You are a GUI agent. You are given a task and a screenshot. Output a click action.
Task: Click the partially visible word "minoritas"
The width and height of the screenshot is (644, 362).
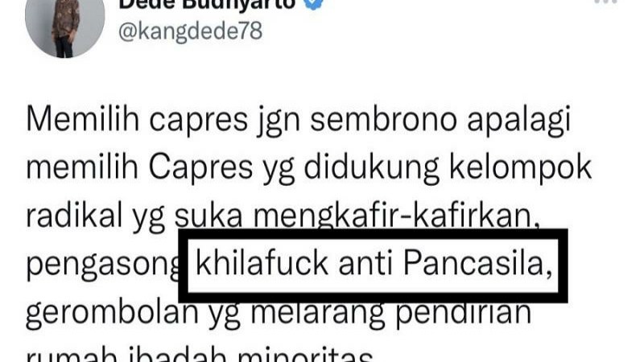click(306, 356)
